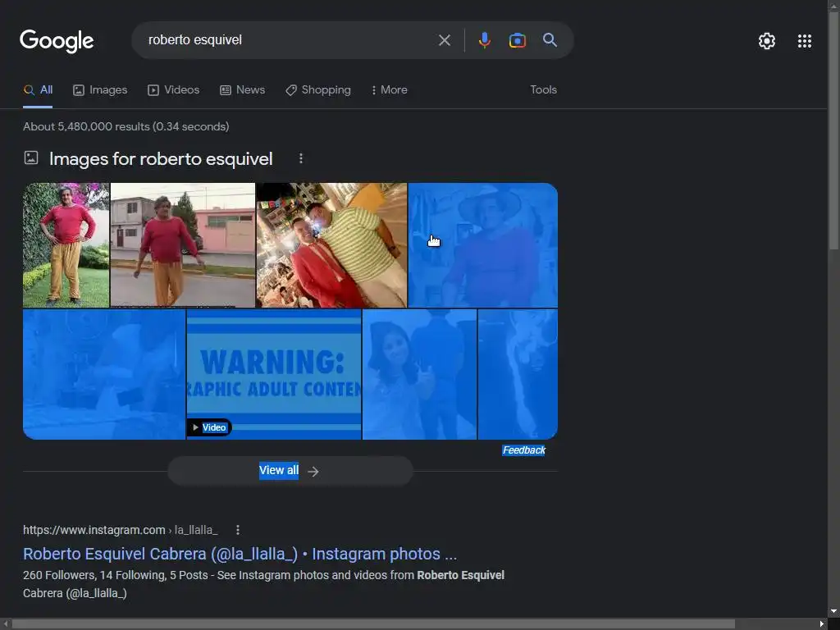Open the Shopping tab
Screen dimensions: 840x630
(318, 90)
